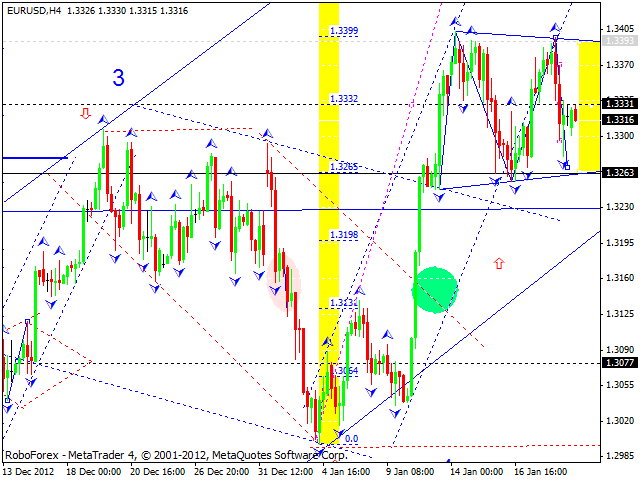Click the 20 Dec 16:00 date label
640x480 pixels.
coord(158,472)
